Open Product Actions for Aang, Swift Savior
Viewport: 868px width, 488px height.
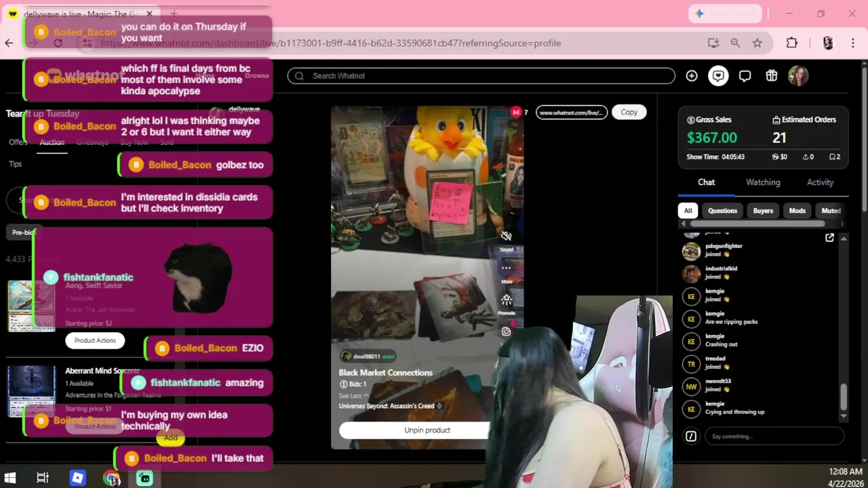click(95, 340)
